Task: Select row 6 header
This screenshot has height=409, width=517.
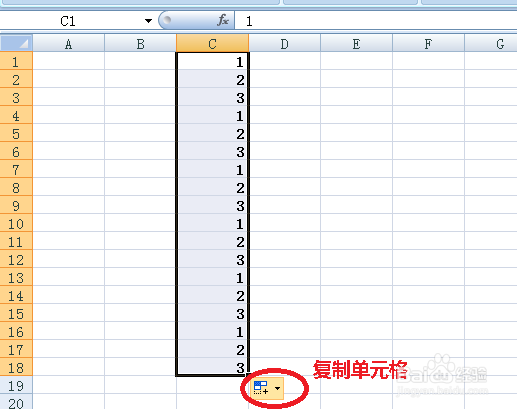Action: (x=16, y=151)
